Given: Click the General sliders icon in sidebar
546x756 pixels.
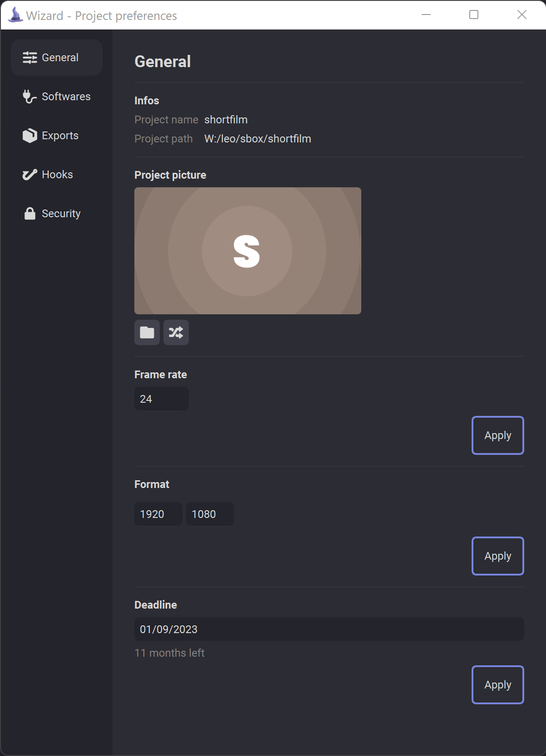Looking at the screenshot, I should [x=30, y=58].
